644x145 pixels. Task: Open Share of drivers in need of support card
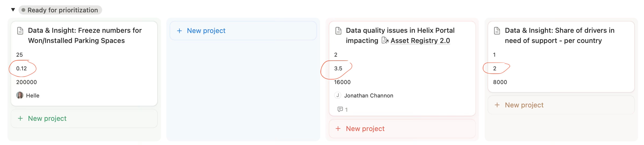pos(560,35)
